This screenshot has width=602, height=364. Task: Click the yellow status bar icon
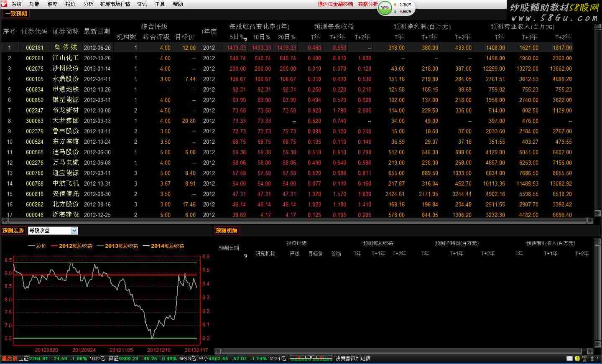(x=577, y=359)
